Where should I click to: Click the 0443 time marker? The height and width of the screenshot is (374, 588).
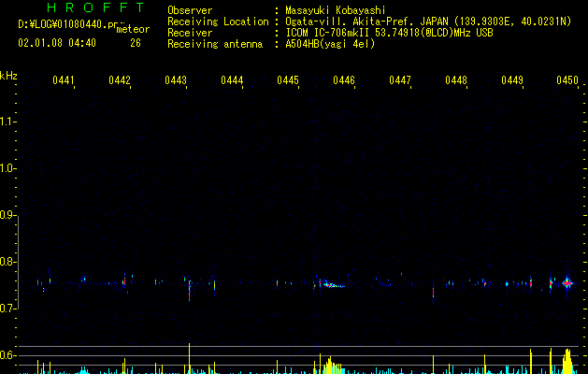click(x=176, y=80)
